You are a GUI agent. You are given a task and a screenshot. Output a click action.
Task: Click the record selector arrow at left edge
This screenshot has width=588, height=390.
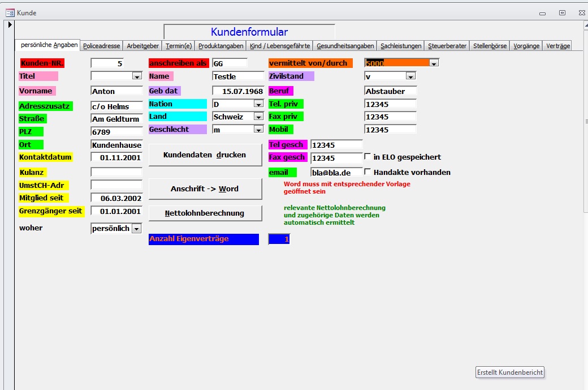click(x=10, y=25)
